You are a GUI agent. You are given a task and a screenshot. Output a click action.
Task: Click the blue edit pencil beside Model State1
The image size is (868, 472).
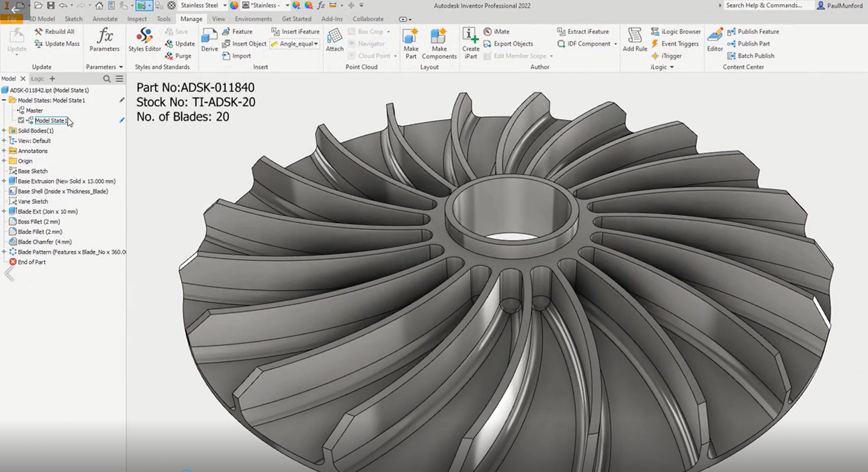pos(122,120)
